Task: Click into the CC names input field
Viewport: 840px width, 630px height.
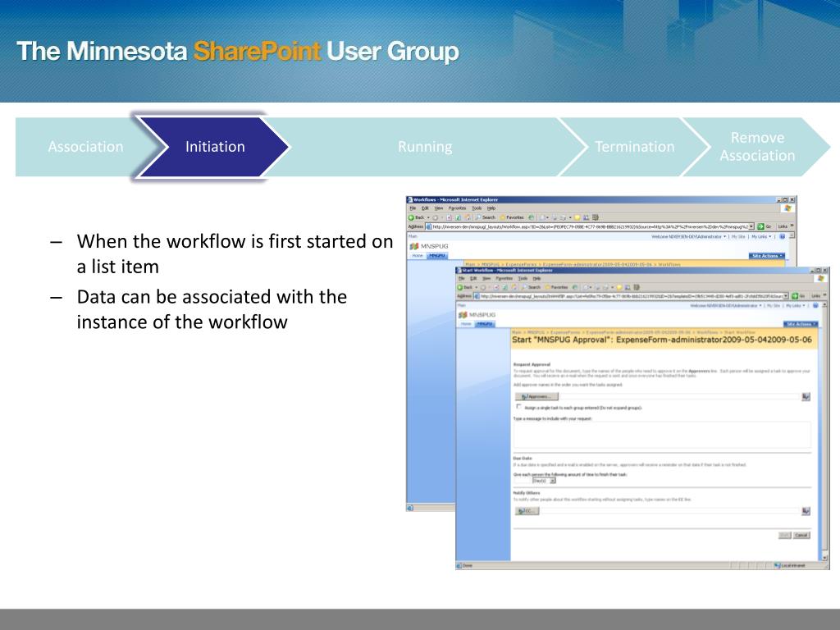Action: tap(669, 512)
